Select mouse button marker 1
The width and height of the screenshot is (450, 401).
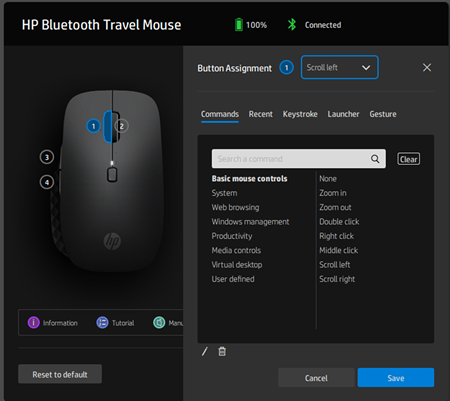93,126
